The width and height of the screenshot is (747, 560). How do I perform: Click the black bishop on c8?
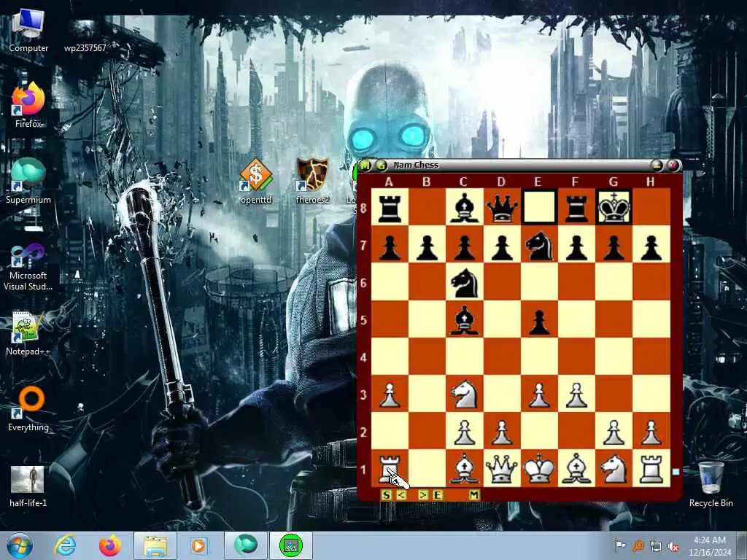[x=464, y=207]
